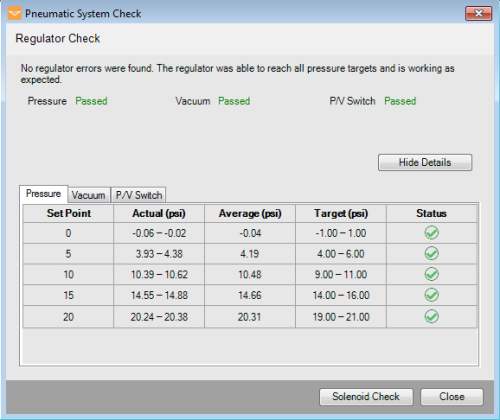The image size is (500, 420).
Task: Click the green Passed text next to Vacuum
Action: pos(234,101)
